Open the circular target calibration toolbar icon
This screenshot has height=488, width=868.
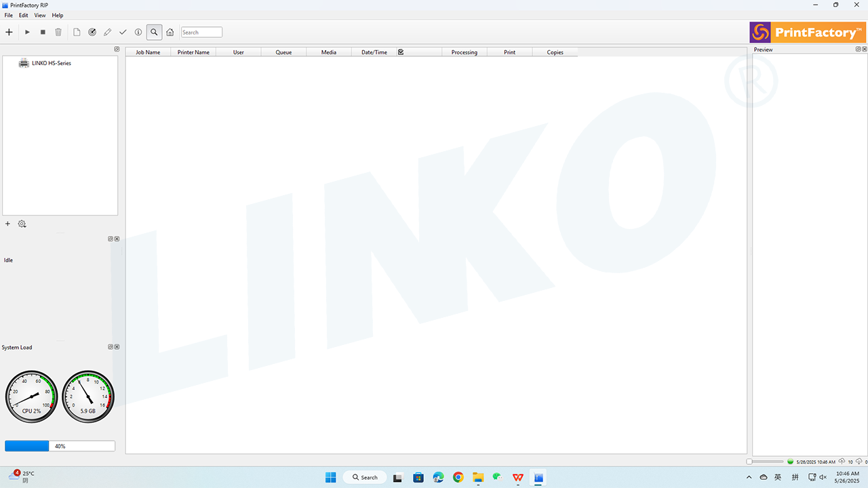92,32
